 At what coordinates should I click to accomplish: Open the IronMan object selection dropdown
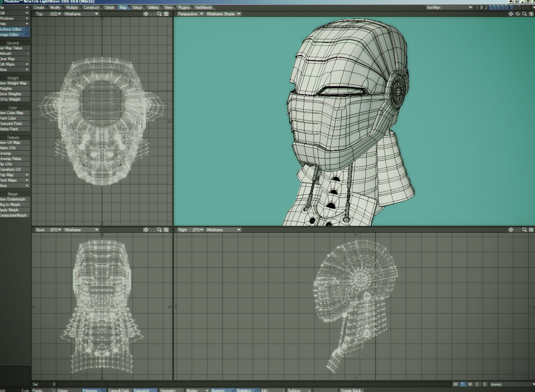[449, 7]
